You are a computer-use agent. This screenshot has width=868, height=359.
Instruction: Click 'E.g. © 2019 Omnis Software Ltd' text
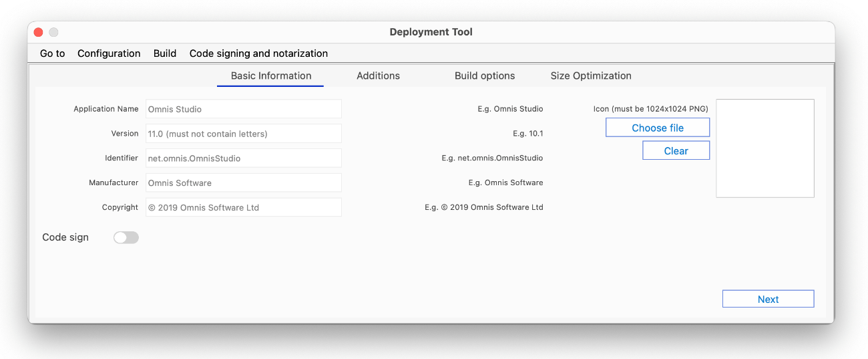click(x=484, y=207)
